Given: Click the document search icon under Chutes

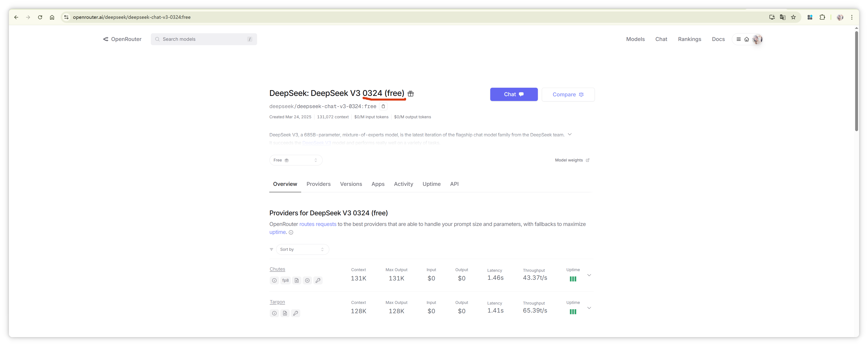Looking at the screenshot, I should [x=296, y=280].
